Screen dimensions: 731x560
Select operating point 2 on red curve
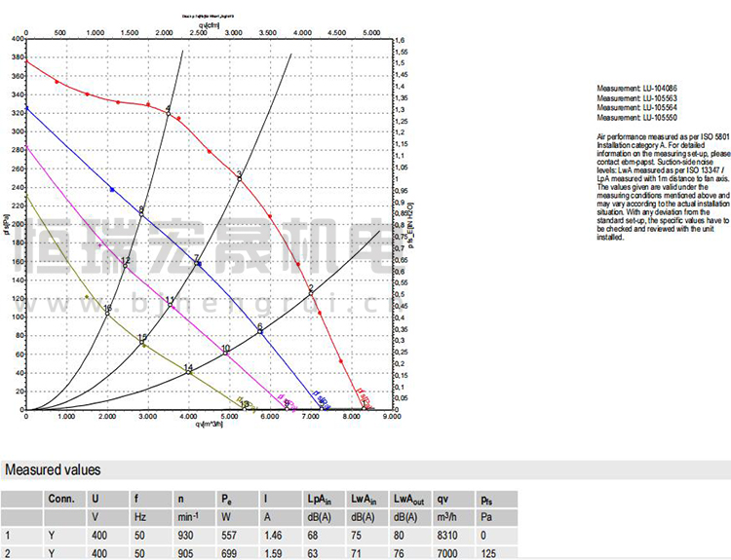click(311, 291)
